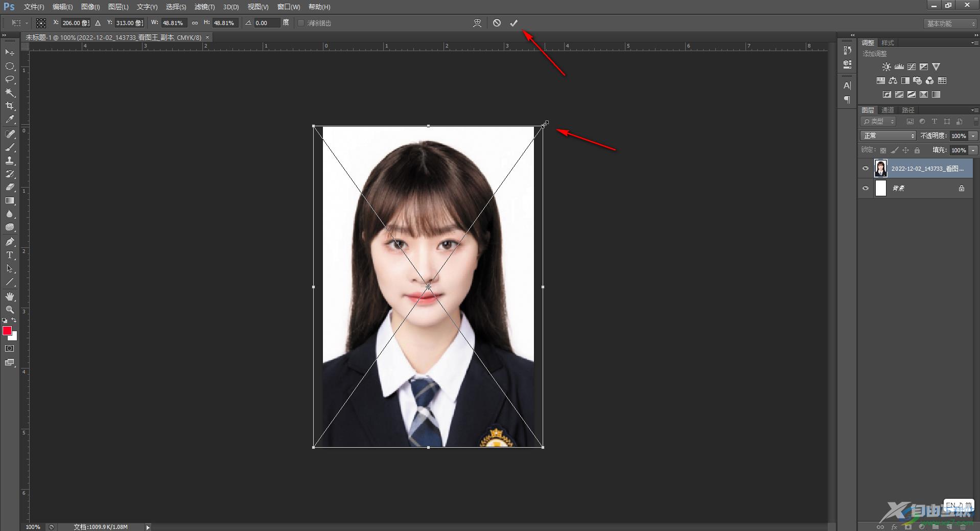The image size is (980, 531).
Task: Hide the 背景 layer
Action: coord(865,188)
